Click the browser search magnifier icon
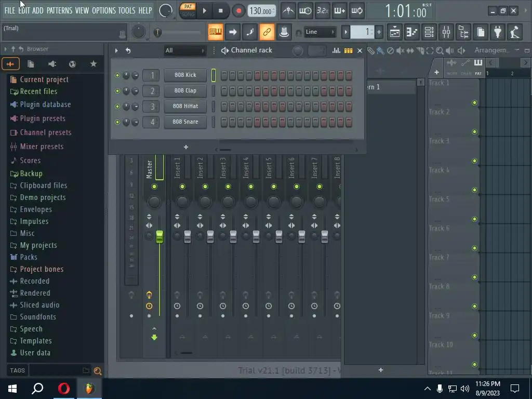 click(97, 371)
